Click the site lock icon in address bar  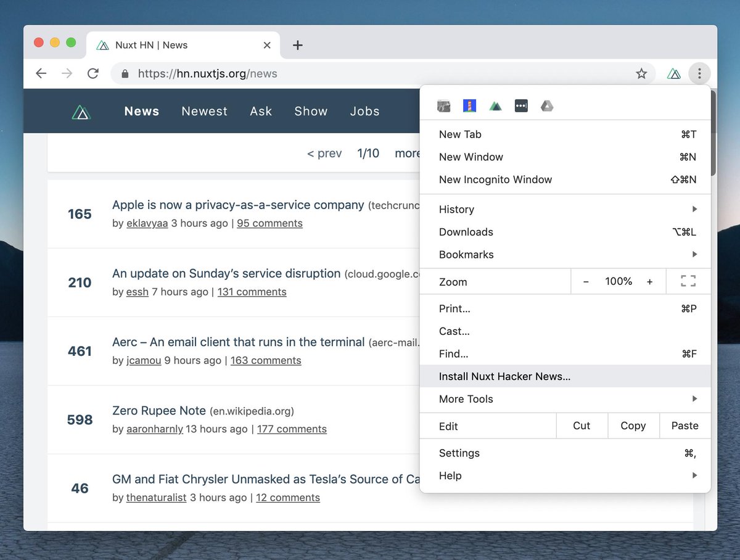125,74
